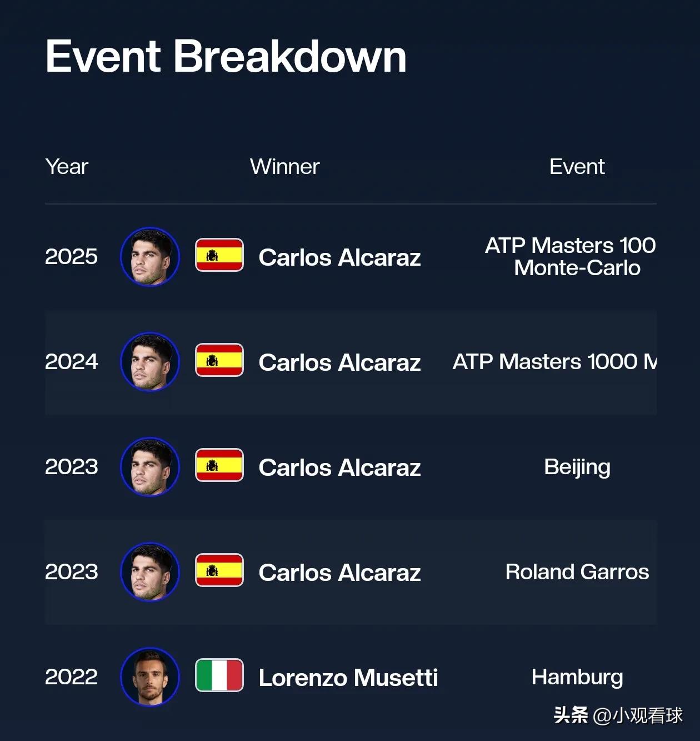Viewport: 700px width, 741px height.
Task: Select the ATP Masters Monte-Carlo event text
Action: pos(571,256)
